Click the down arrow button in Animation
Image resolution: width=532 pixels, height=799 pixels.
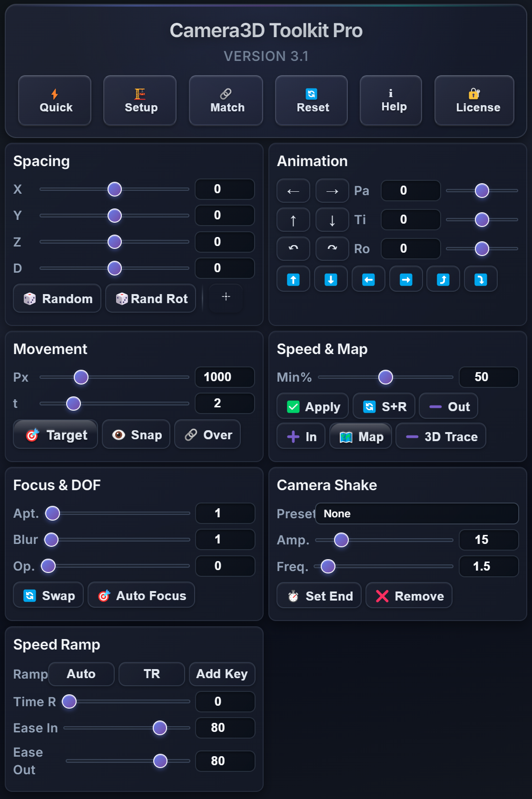[332, 220]
